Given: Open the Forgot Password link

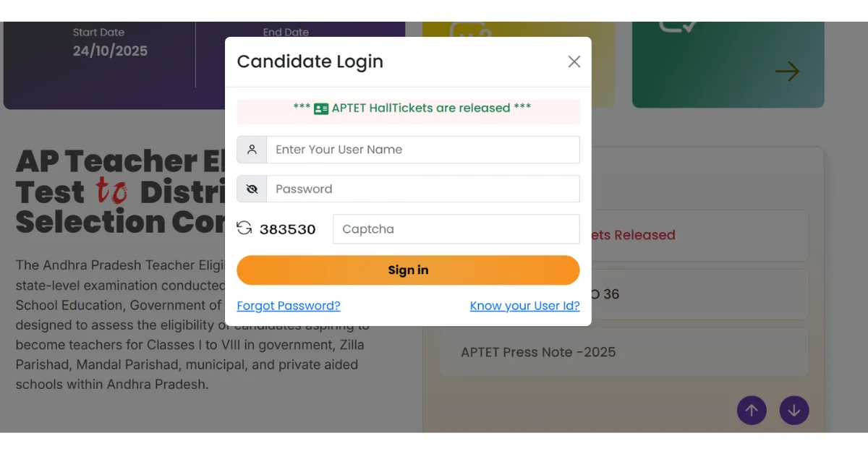Looking at the screenshot, I should [289, 306].
